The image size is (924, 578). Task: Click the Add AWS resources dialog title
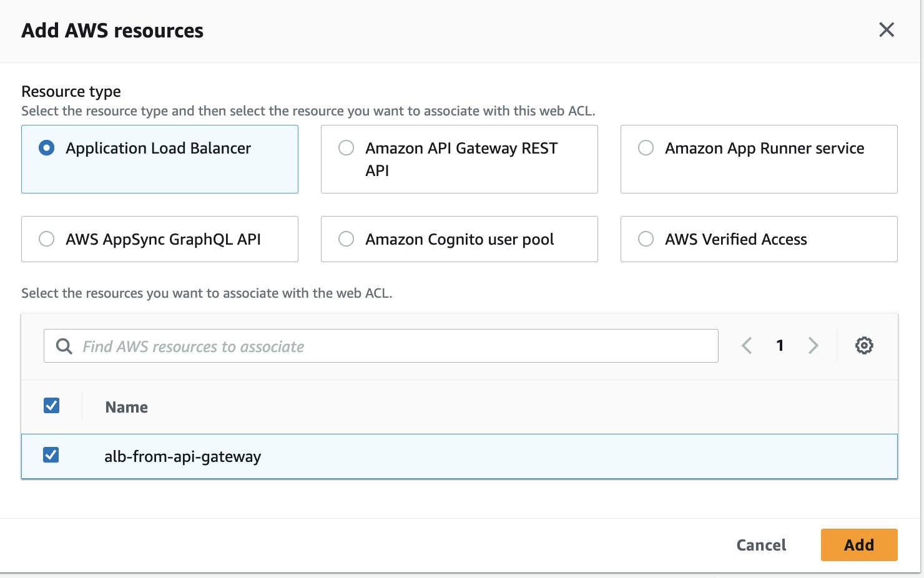pyautogui.click(x=112, y=30)
